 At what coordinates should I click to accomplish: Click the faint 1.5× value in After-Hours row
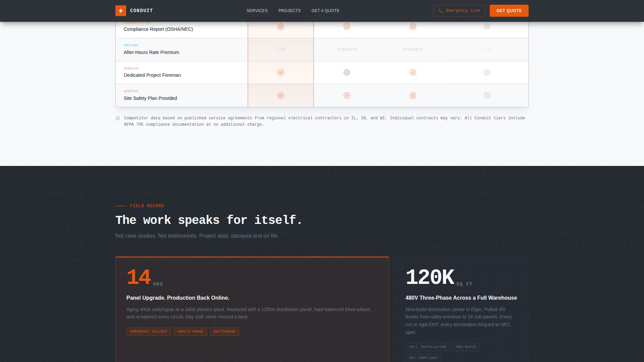click(x=281, y=49)
